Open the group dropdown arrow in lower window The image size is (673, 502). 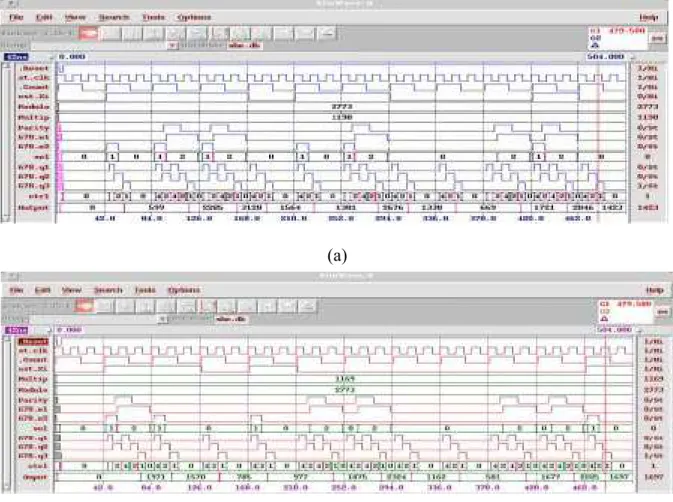click(163, 319)
